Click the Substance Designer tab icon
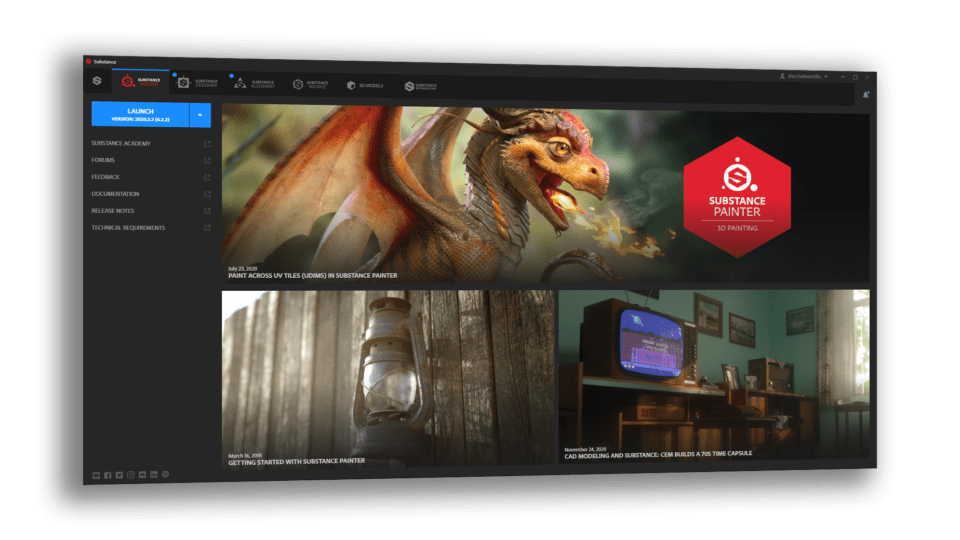 183,83
